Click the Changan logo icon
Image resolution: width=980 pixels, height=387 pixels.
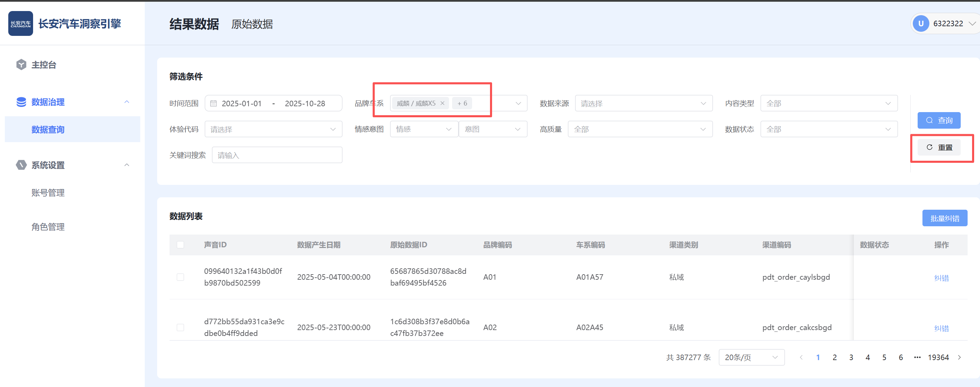(21, 23)
